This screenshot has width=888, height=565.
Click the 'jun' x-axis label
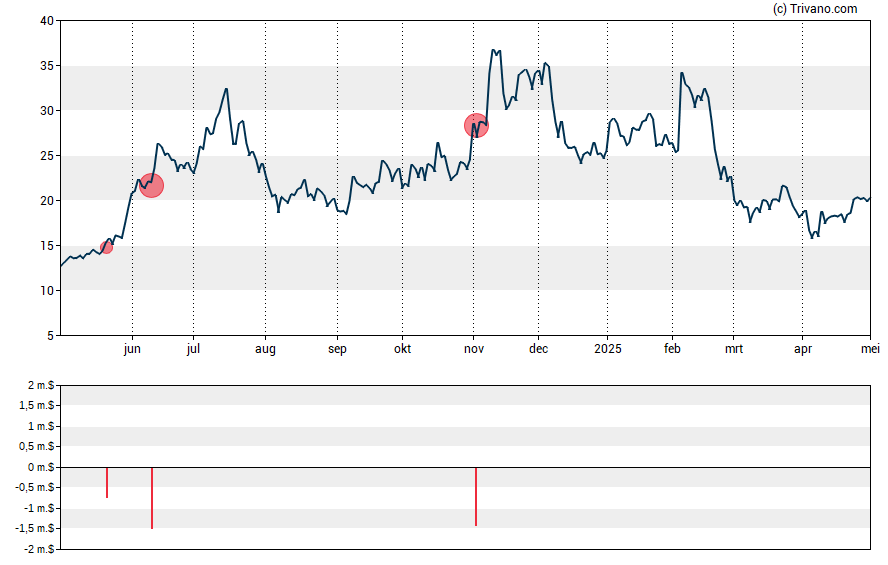(132, 349)
